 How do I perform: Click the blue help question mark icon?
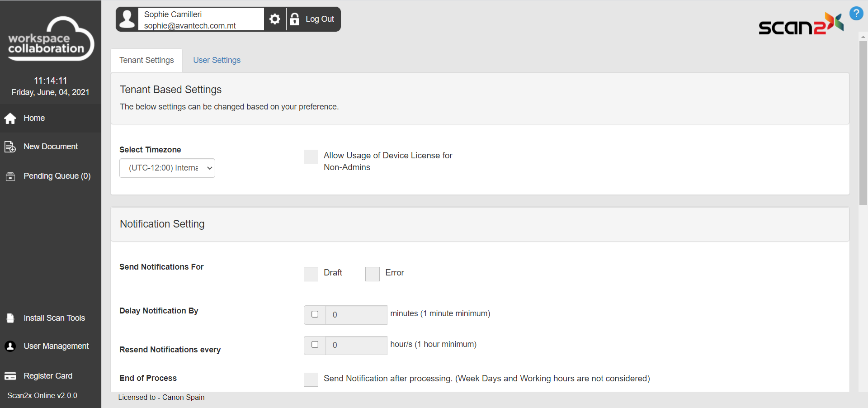(856, 14)
